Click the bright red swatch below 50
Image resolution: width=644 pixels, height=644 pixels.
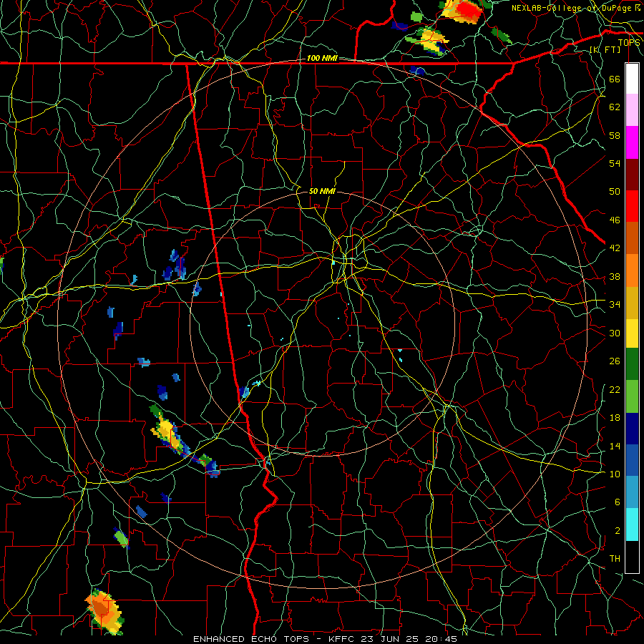[632, 206]
